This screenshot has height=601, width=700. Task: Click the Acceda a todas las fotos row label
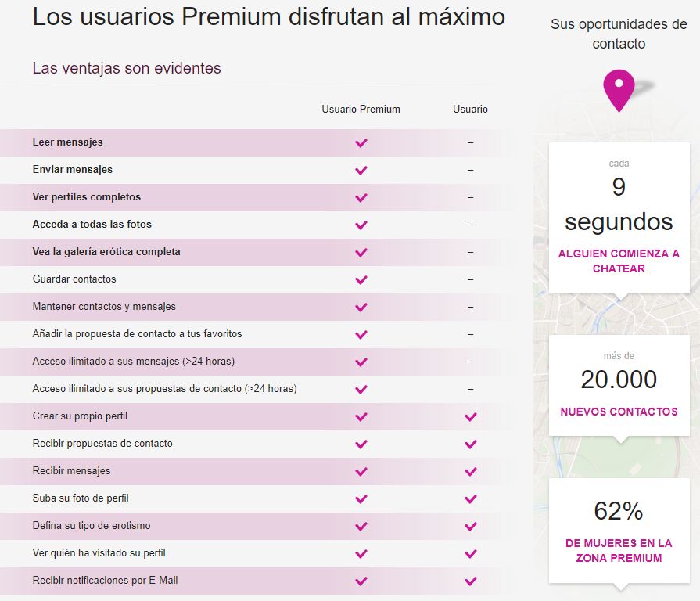(x=92, y=224)
